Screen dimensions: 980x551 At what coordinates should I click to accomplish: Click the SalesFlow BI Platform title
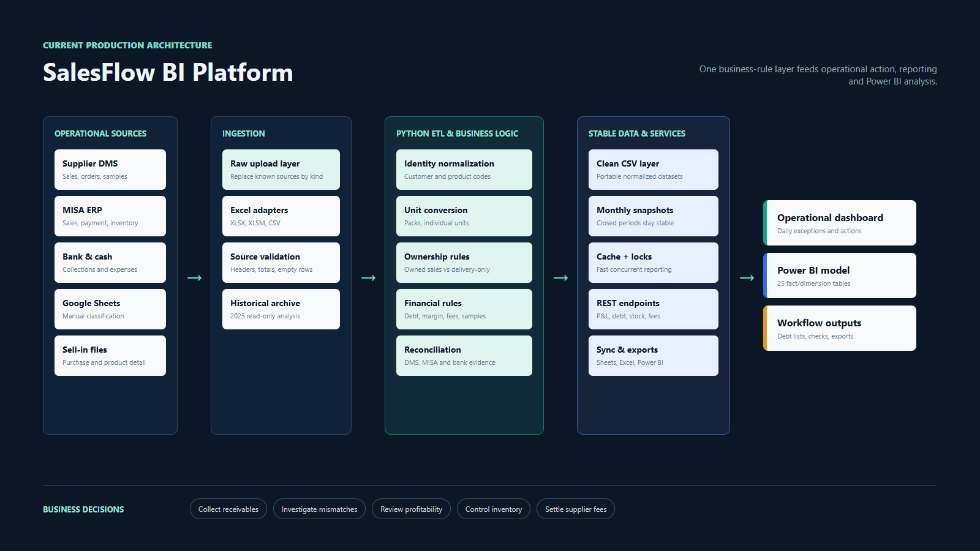pyautogui.click(x=168, y=72)
